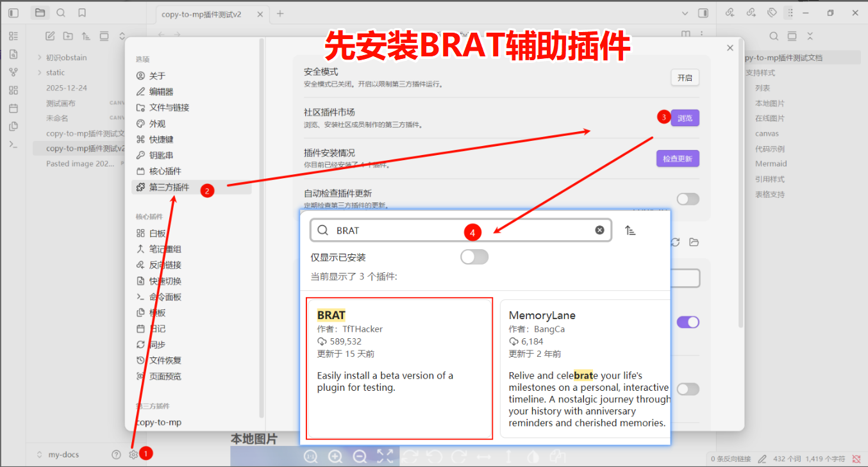Disable the enabled purple plugin toggle
The width and height of the screenshot is (868, 467).
[x=688, y=322]
